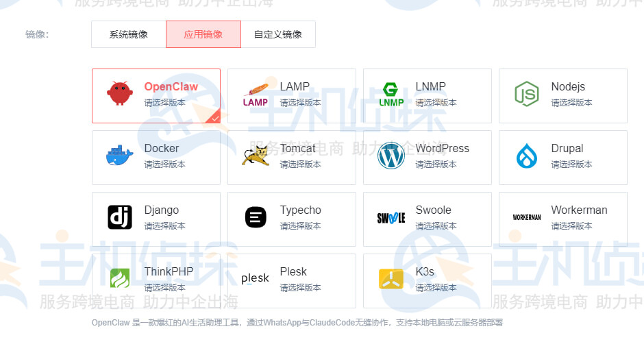Click the green LNMP logo
The height and width of the screenshot is (344, 644).
point(391,95)
